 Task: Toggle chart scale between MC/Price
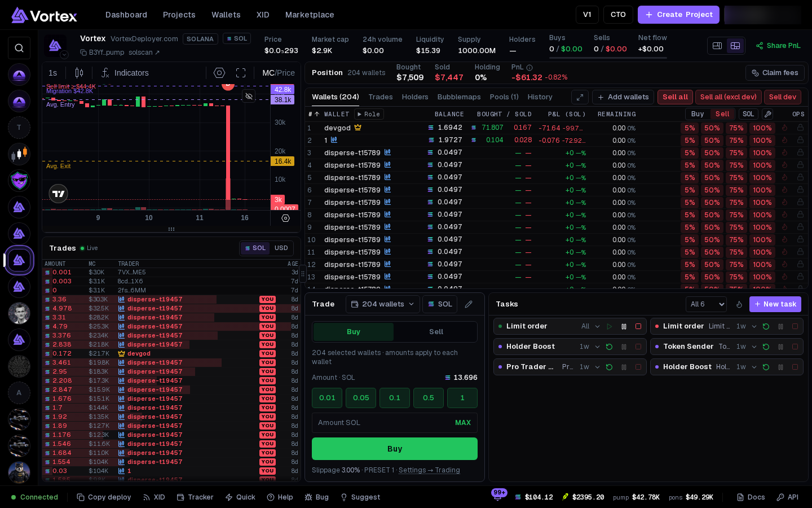(279, 73)
